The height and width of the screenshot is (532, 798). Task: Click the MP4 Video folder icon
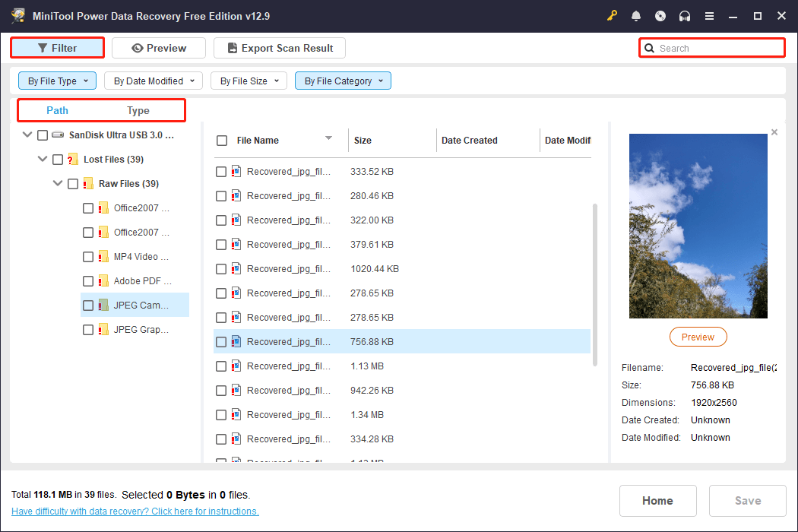(103, 257)
